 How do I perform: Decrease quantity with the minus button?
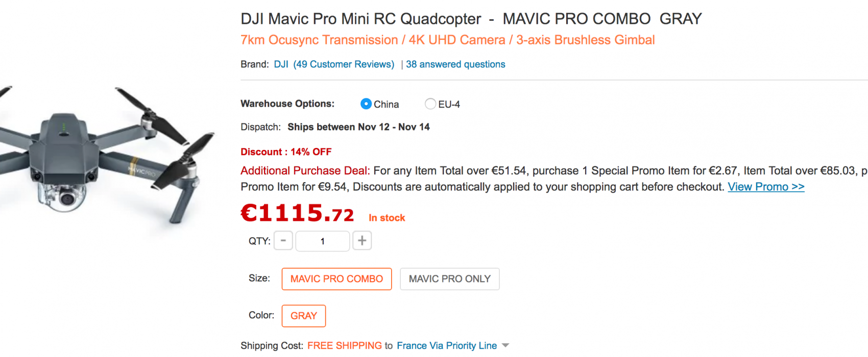(x=283, y=241)
